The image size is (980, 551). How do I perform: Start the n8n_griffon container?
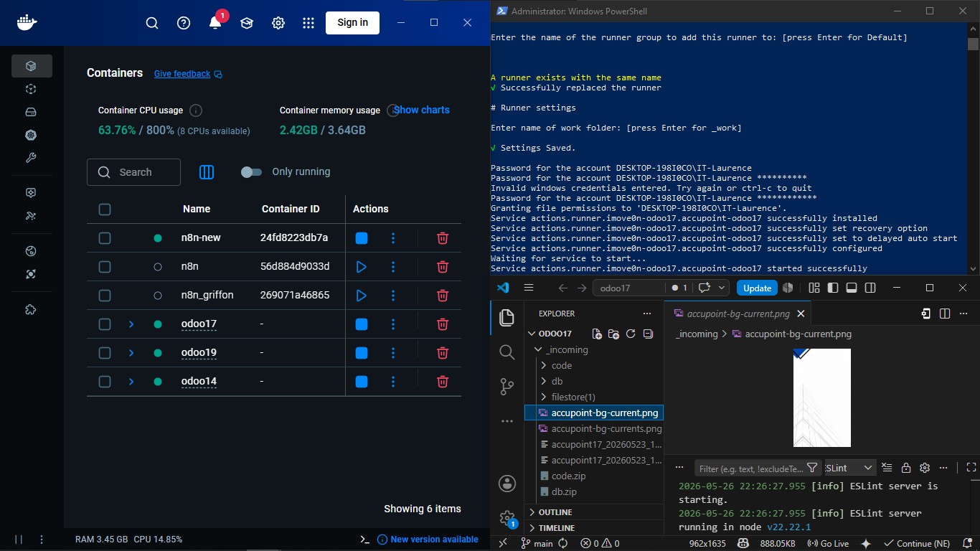(362, 296)
